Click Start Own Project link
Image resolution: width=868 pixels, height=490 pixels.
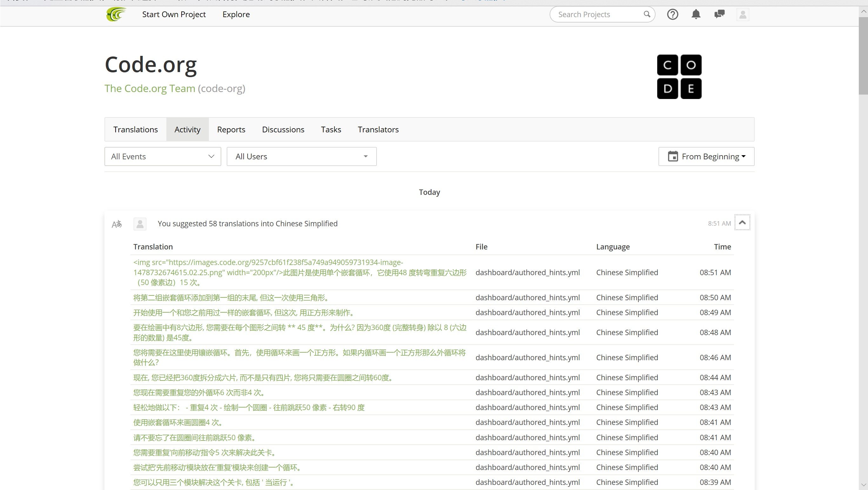[x=174, y=14]
